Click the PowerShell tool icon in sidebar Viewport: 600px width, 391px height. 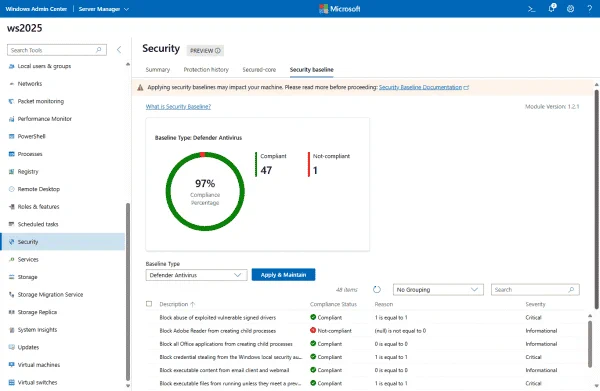pos(11,137)
